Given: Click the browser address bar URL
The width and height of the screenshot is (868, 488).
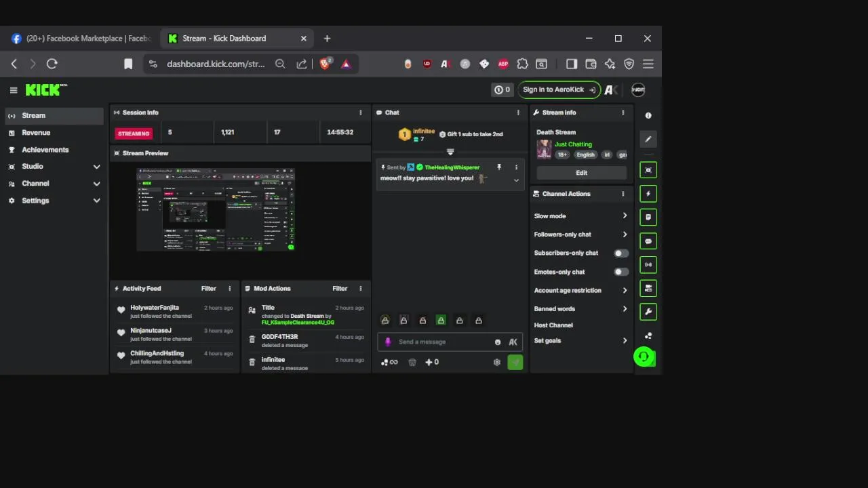Looking at the screenshot, I should (x=216, y=64).
